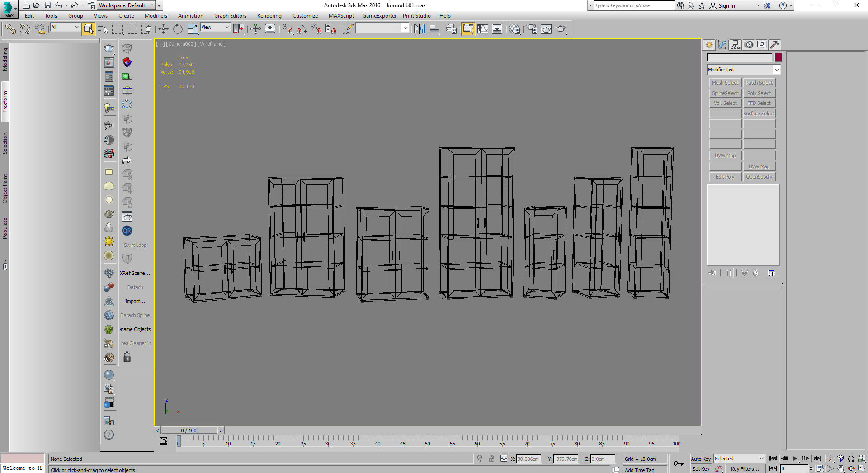Open the Schematic View

click(497, 29)
